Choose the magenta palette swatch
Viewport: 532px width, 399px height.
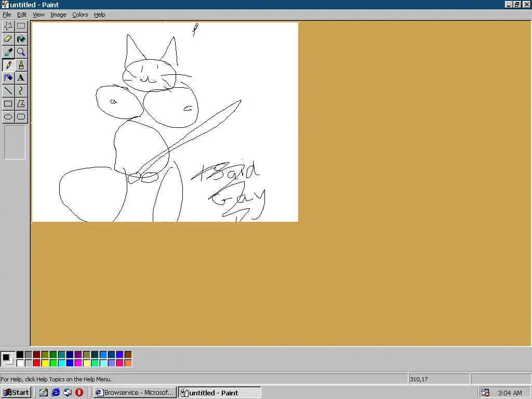[x=78, y=363]
